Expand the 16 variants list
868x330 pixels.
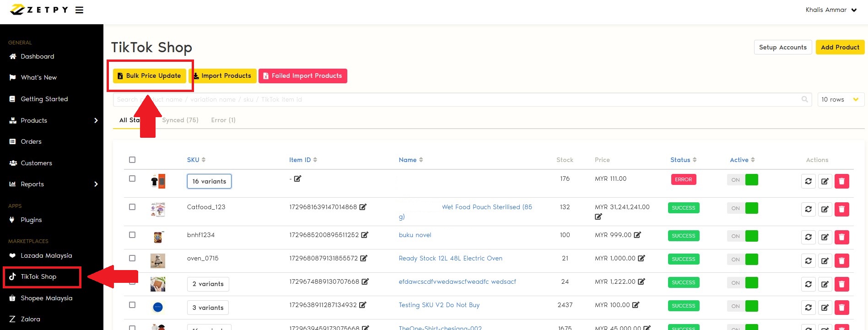(209, 181)
